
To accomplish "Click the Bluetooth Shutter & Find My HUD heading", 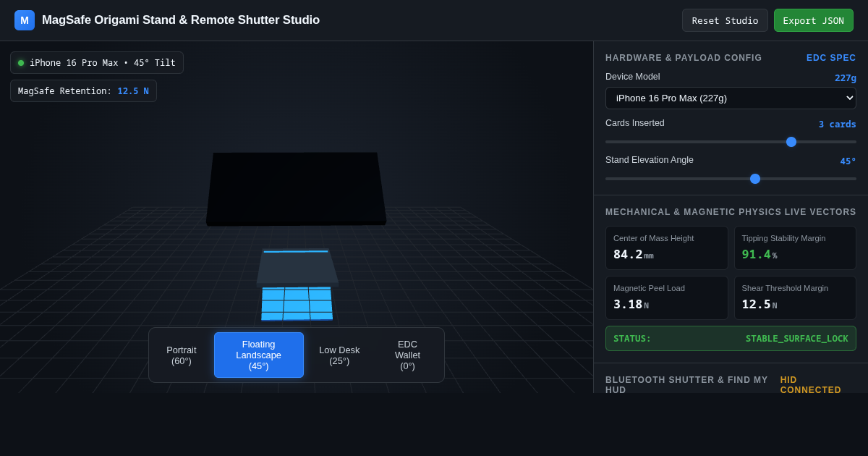I will pos(687,385).
